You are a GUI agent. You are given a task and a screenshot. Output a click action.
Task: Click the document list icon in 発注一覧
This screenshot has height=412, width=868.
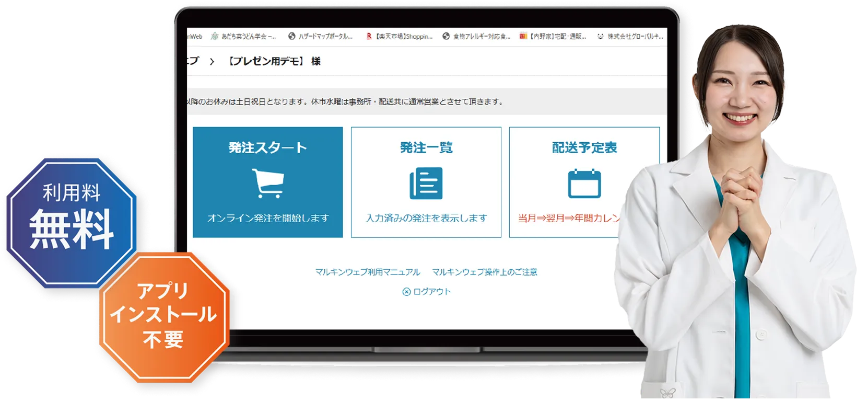pos(426,183)
